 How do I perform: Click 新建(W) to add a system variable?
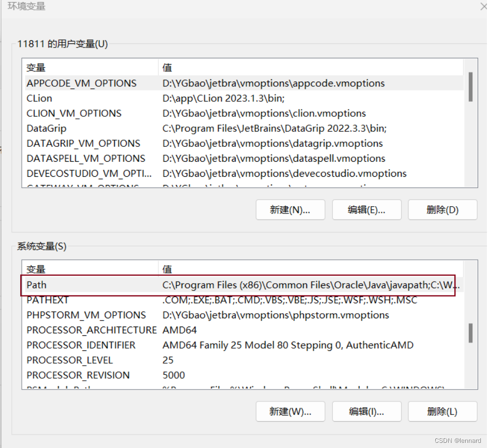pyautogui.click(x=290, y=411)
